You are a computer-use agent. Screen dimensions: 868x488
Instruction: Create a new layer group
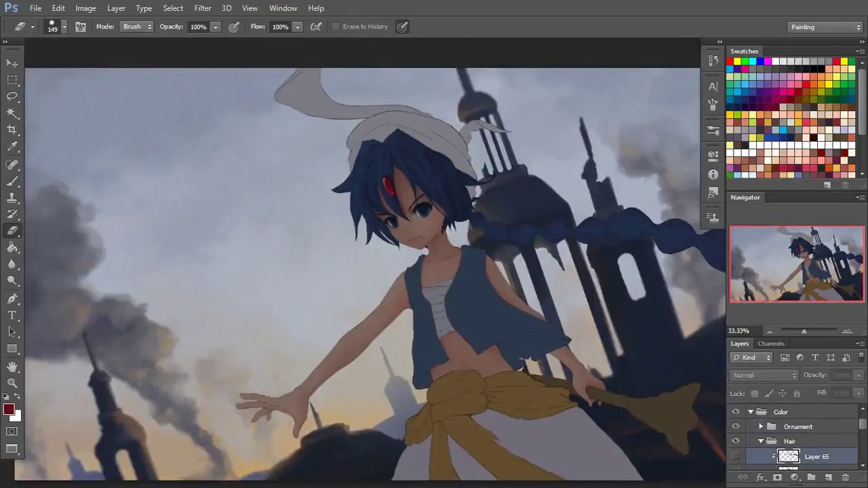point(811,477)
